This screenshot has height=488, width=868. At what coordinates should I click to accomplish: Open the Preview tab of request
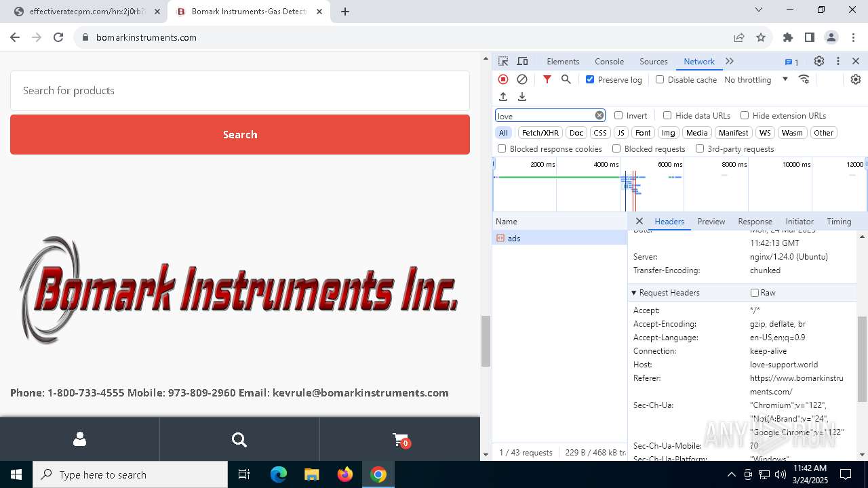coord(711,221)
